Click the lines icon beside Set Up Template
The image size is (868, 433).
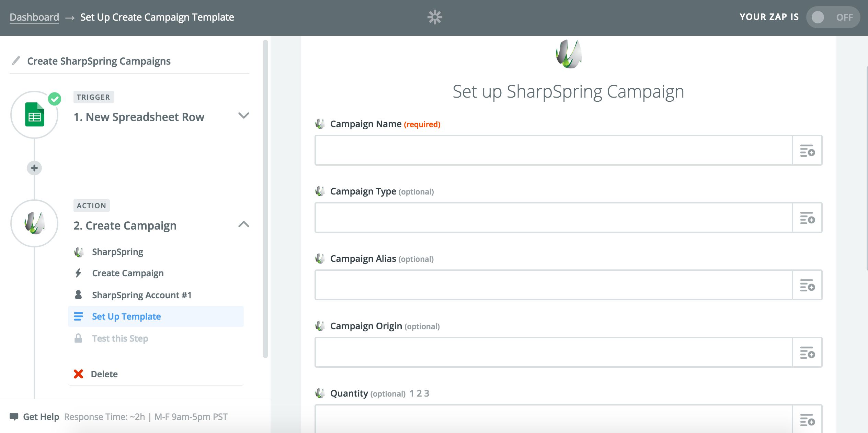pyautogui.click(x=78, y=316)
